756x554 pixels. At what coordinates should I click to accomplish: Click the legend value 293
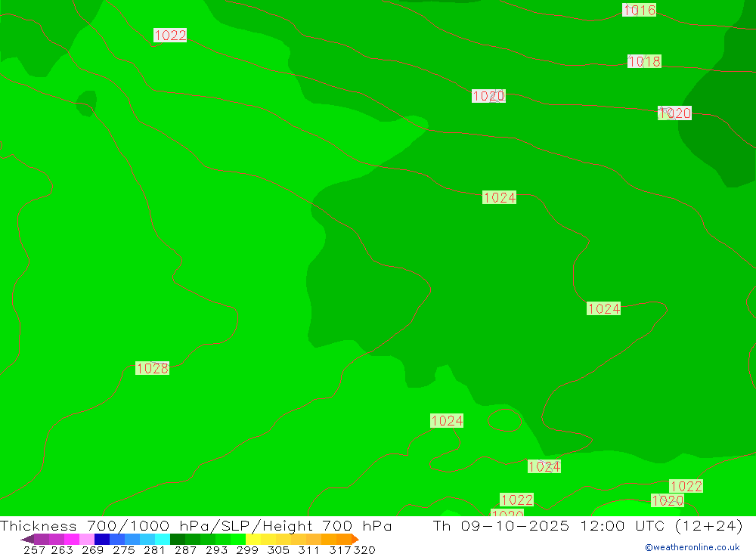click(216, 549)
